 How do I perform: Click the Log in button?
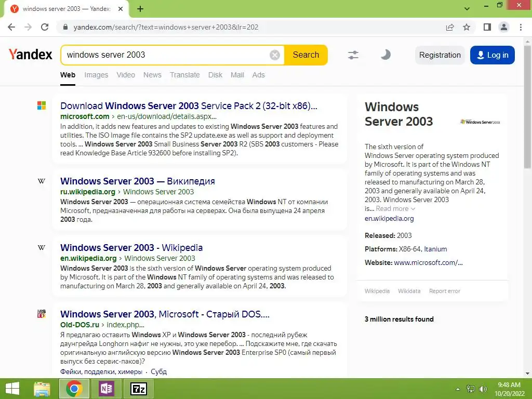pos(493,55)
